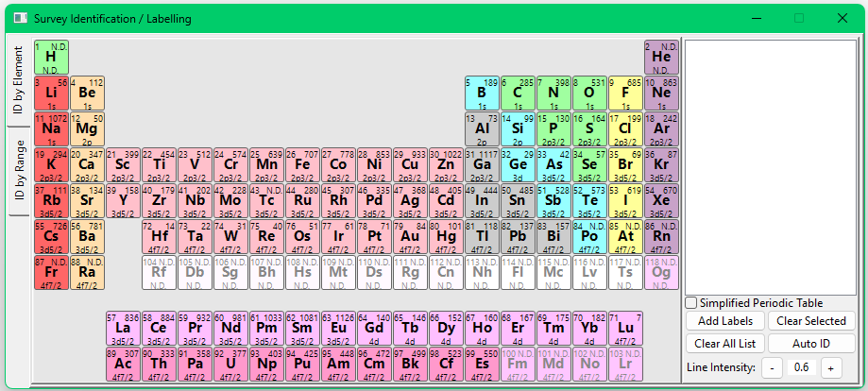
Task: Select the Krypton (Kr) element tile
Action: (x=661, y=165)
